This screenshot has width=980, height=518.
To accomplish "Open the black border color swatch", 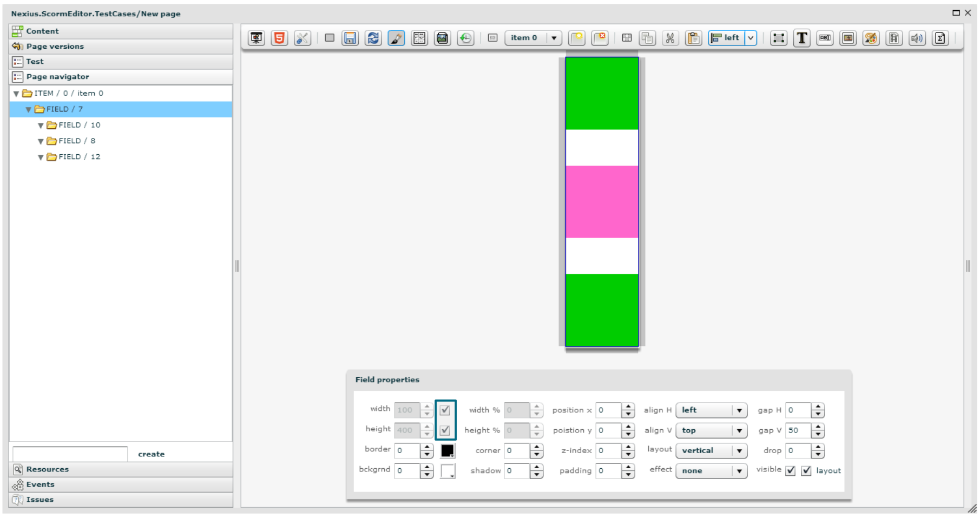I will coord(448,451).
